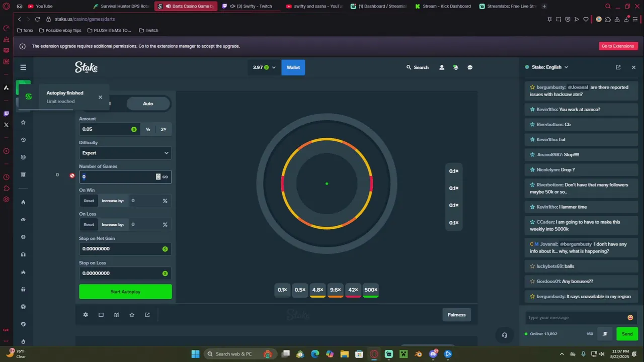Open Opera tab search magnifier
Screen dimensions: 644x362
pyautogui.click(x=608, y=7)
